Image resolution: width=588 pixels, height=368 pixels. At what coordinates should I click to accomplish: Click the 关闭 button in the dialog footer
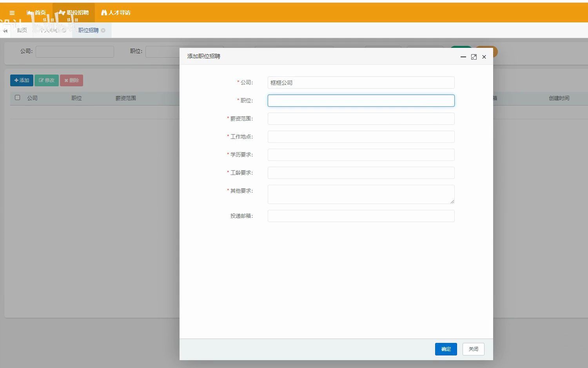[x=474, y=349]
